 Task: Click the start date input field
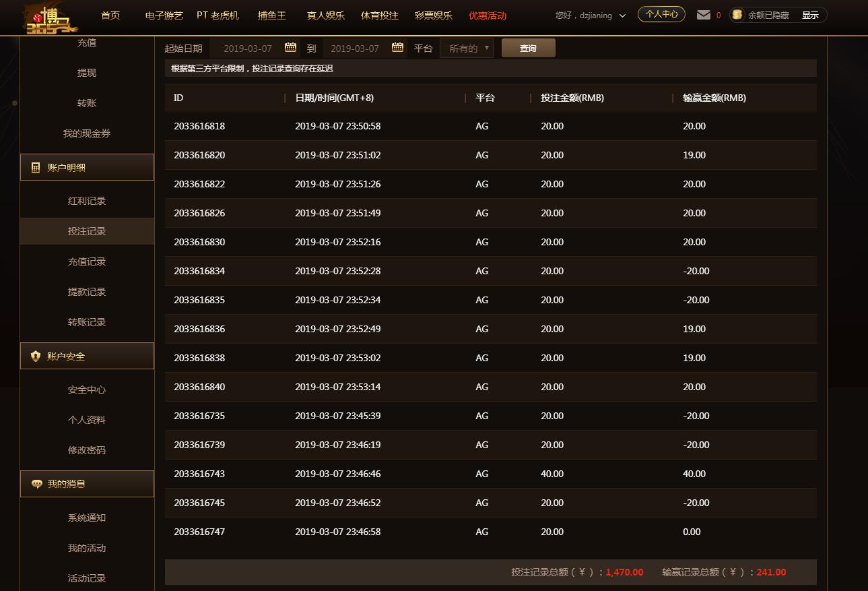(x=247, y=49)
